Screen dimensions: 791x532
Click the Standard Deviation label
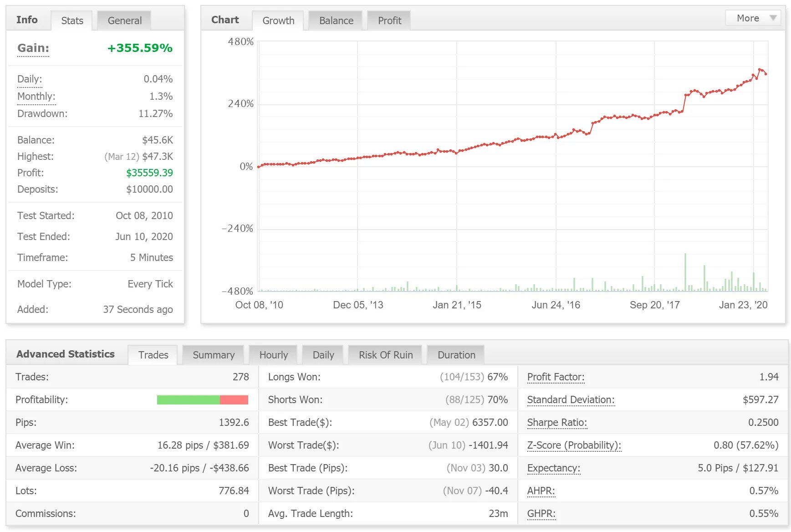pos(571,399)
